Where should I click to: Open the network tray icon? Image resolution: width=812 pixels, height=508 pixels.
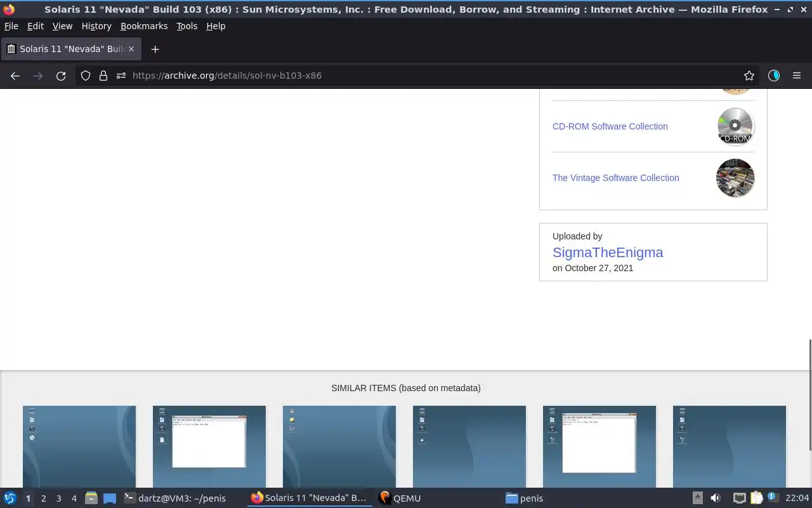739,498
